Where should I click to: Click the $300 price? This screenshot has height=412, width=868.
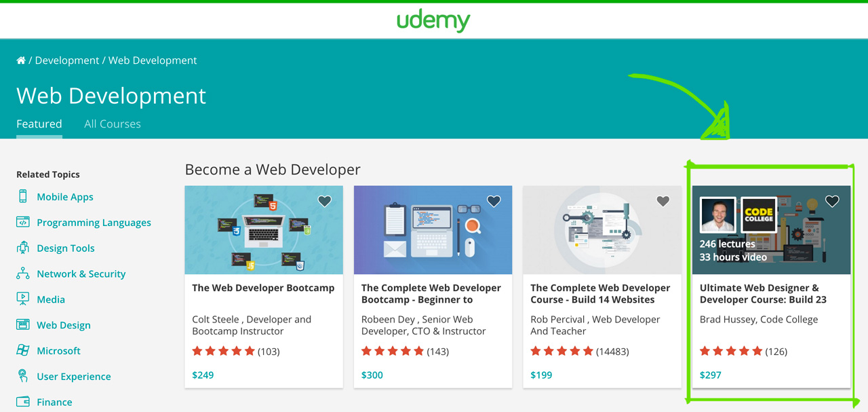[372, 375]
